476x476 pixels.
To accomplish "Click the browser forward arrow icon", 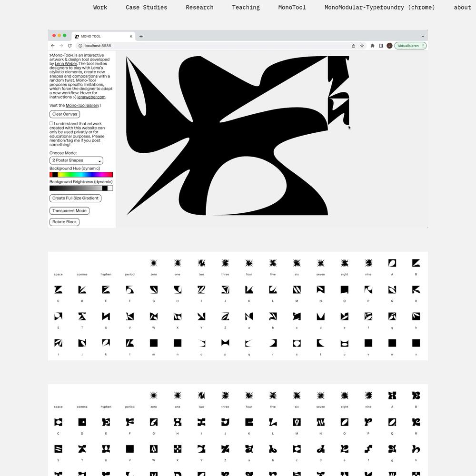I will (x=61, y=46).
